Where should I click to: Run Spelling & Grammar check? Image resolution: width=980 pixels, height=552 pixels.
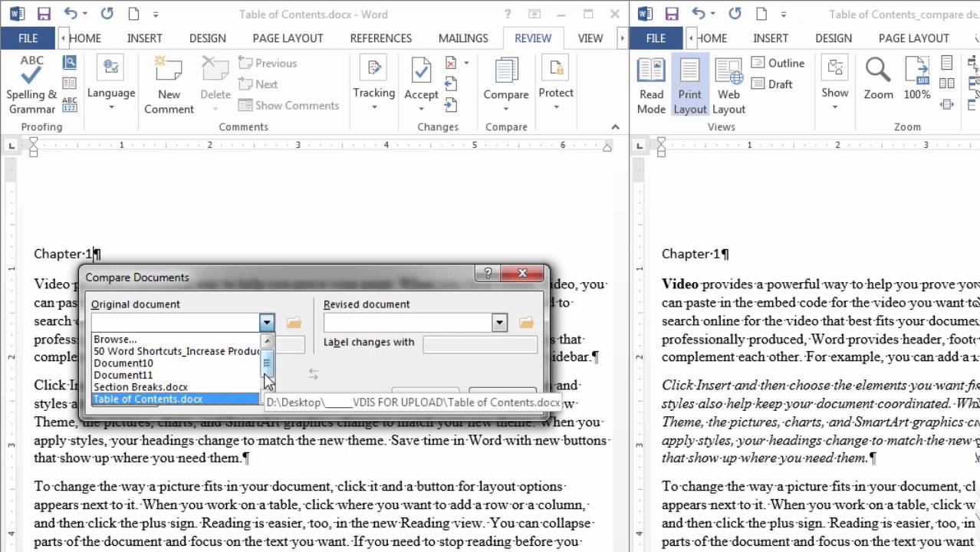(x=31, y=85)
